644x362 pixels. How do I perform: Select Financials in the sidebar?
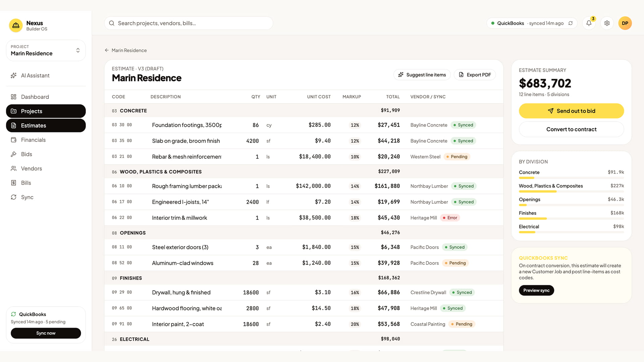[x=46, y=140]
